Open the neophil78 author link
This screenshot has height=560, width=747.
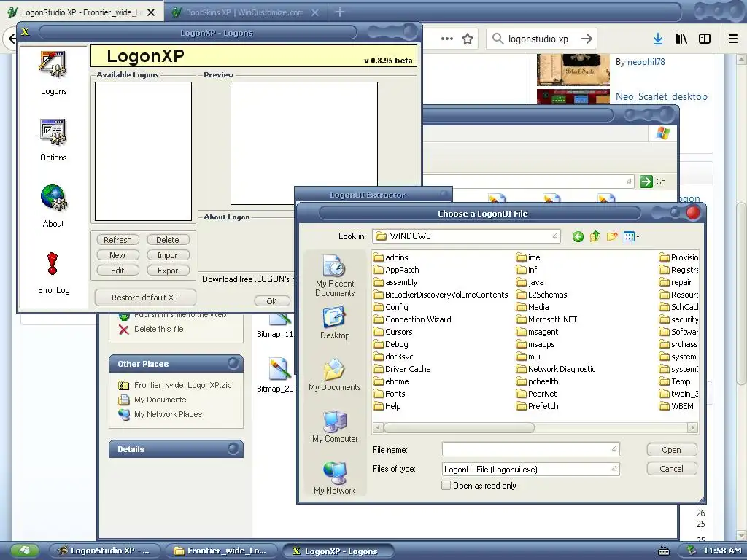pyautogui.click(x=646, y=62)
